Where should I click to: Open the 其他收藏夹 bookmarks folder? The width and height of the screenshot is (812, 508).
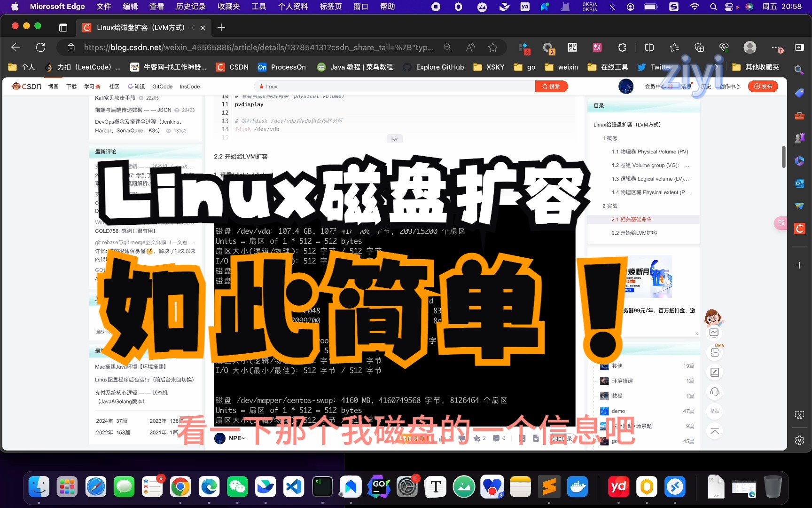click(x=756, y=67)
